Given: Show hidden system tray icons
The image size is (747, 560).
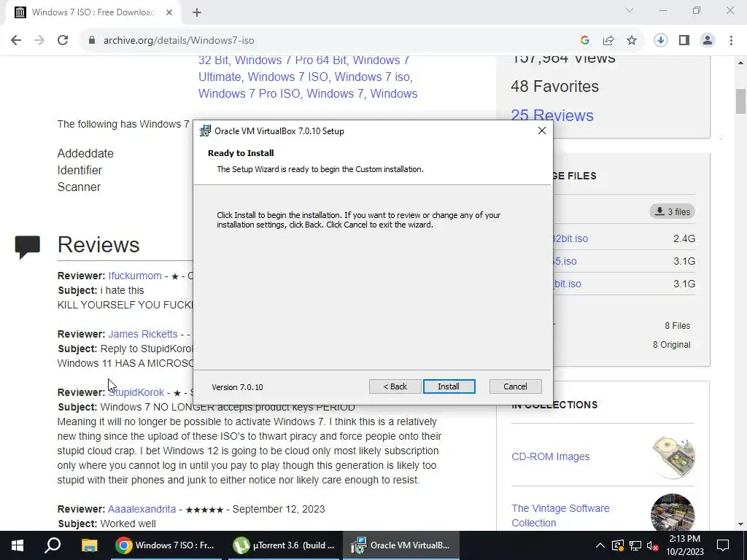Looking at the screenshot, I should pos(600,545).
